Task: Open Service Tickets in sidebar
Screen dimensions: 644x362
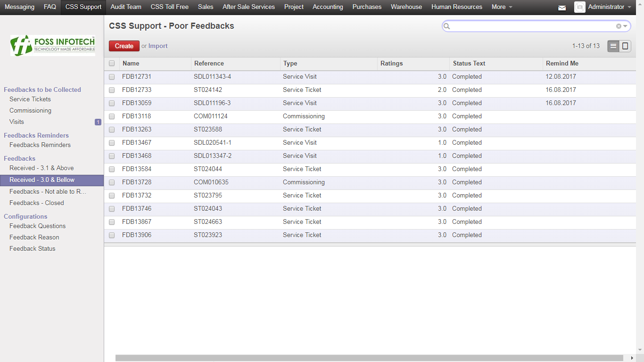Action: pyautogui.click(x=30, y=99)
